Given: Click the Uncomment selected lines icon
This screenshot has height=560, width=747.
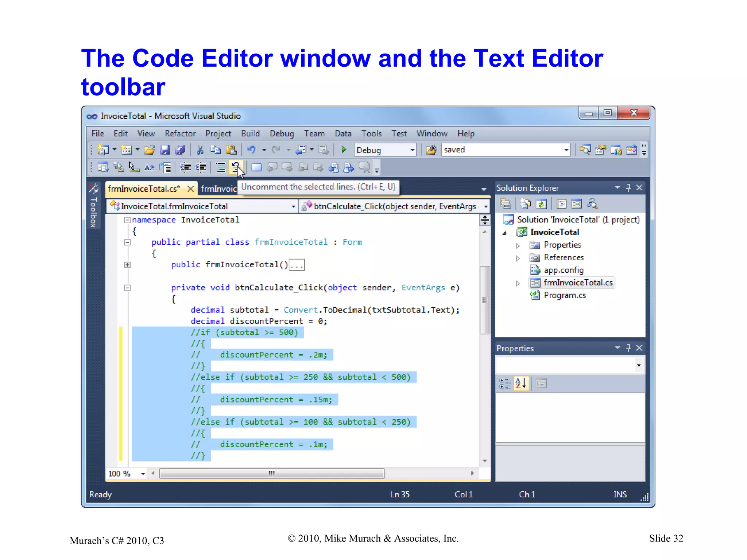Looking at the screenshot, I should tap(236, 167).
